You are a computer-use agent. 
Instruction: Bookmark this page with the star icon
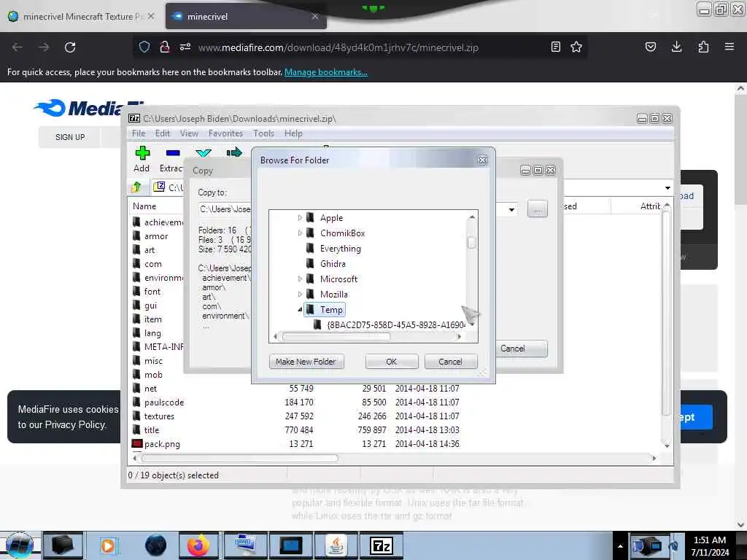576,47
